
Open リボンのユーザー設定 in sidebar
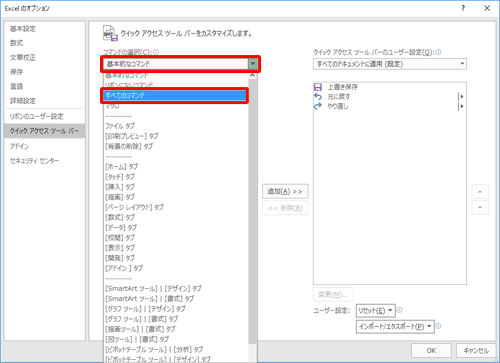(x=36, y=116)
